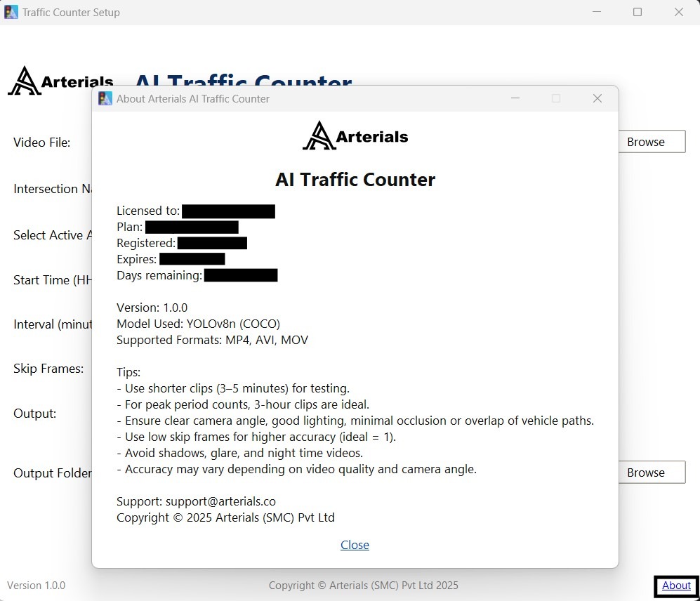Click the AI Traffic Counter heading in dialog
700x601 pixels.
[x=355, y=180]
